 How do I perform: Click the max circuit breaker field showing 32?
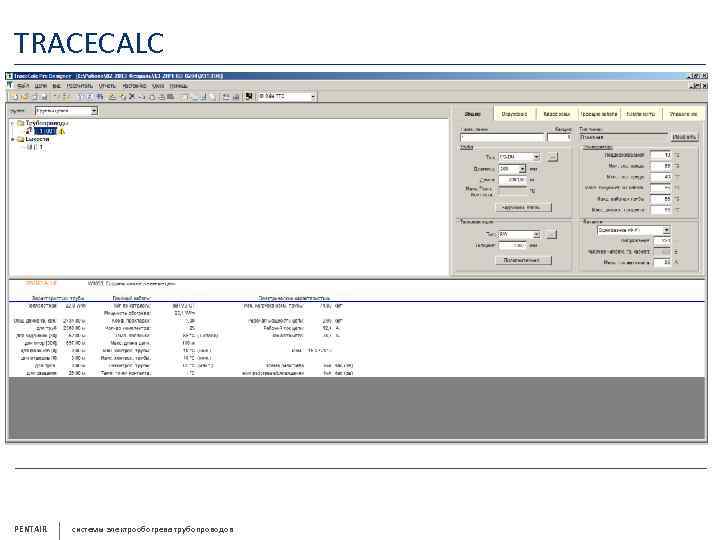coord(663,262)
